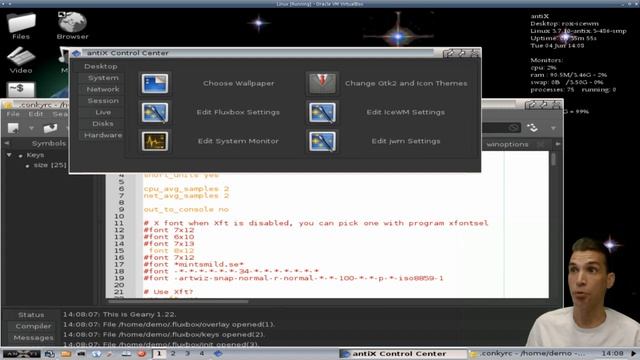
Task: Switch to workspace 2
Action: click(173, 354)
